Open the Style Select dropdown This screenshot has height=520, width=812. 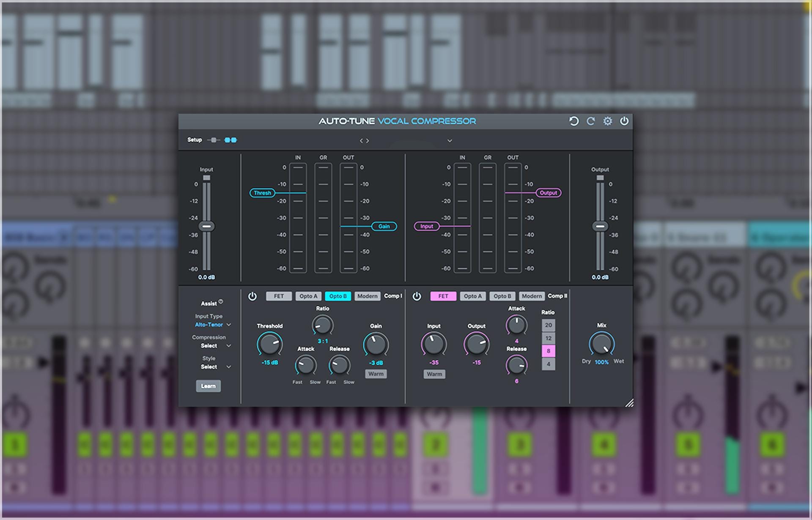[216, 367]
